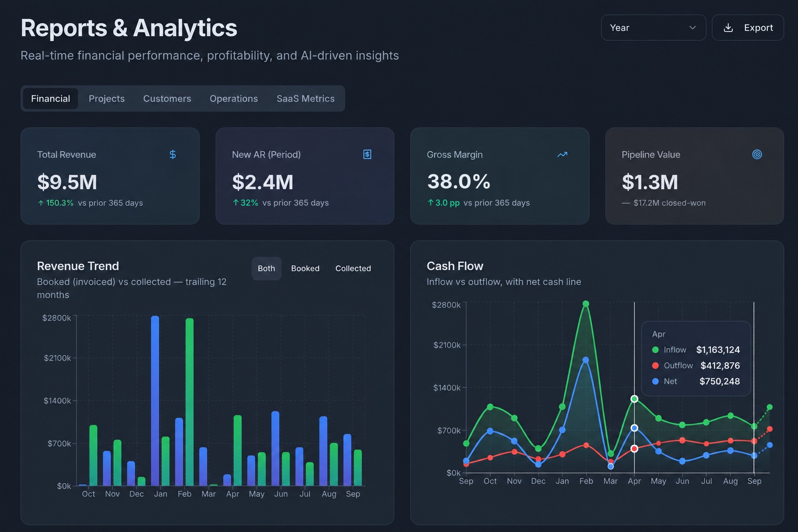Show both booked and collected revenue

[267, 269]
